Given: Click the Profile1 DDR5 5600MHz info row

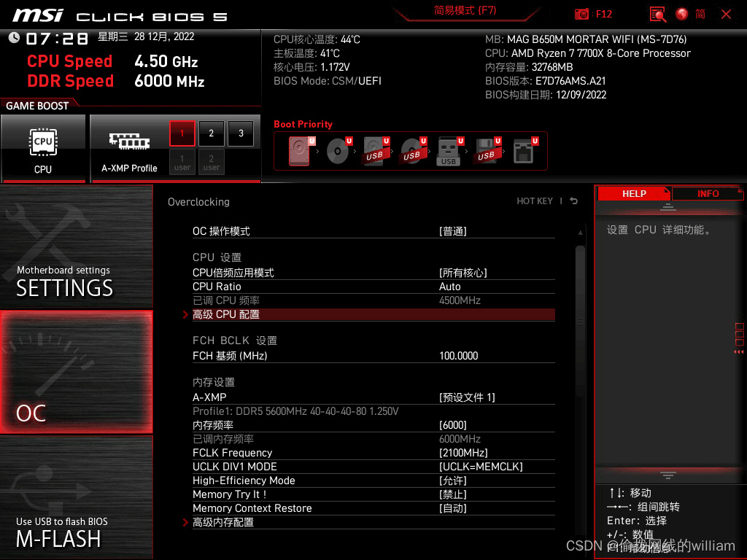Looking at the screenshot, I should coord(373,411).
